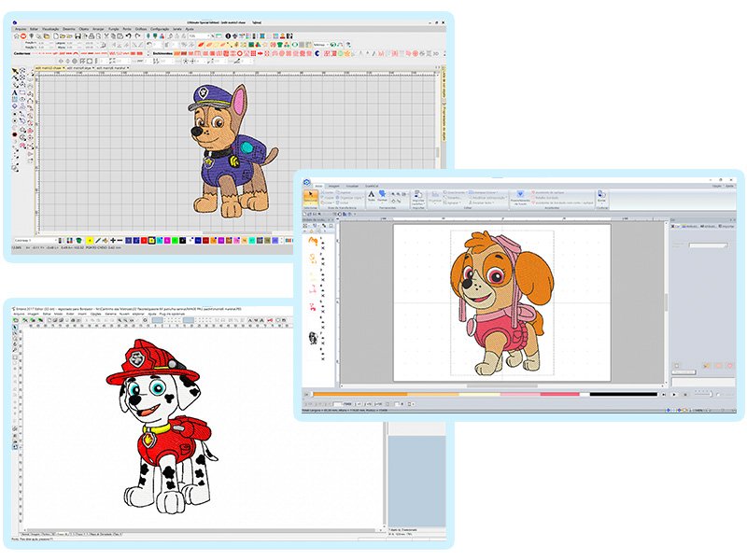The height and width of the screenshot is (560, 747).
Task: Click the minus icon in the color palette bar
Action: (x=120, y=241)
